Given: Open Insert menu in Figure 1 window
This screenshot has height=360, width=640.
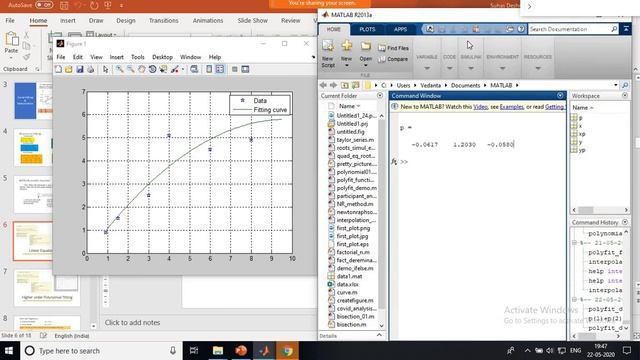Looking at the screenshot, I should tap(116, 57).
